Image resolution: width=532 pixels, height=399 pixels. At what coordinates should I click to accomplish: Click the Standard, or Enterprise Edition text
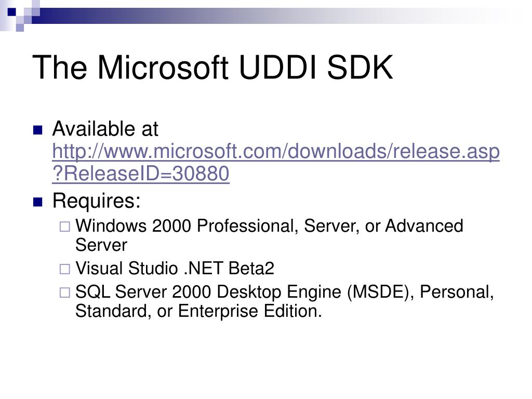(198, 311)
